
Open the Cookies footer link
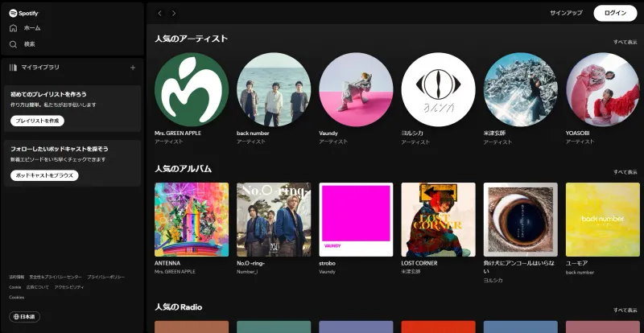16,298
